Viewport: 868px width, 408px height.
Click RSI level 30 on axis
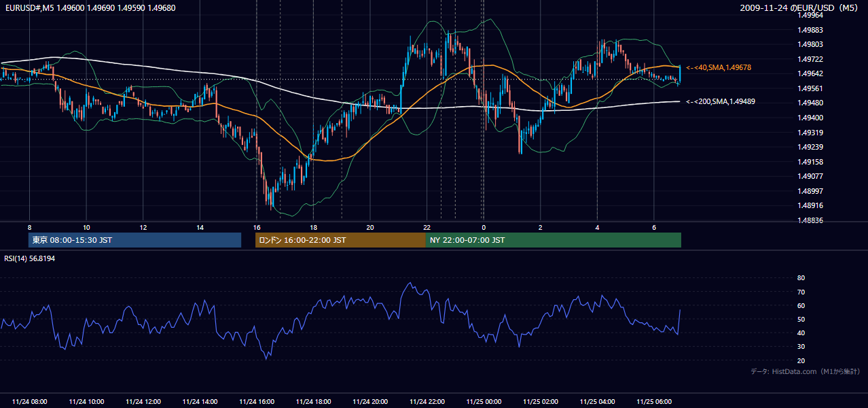801,347
